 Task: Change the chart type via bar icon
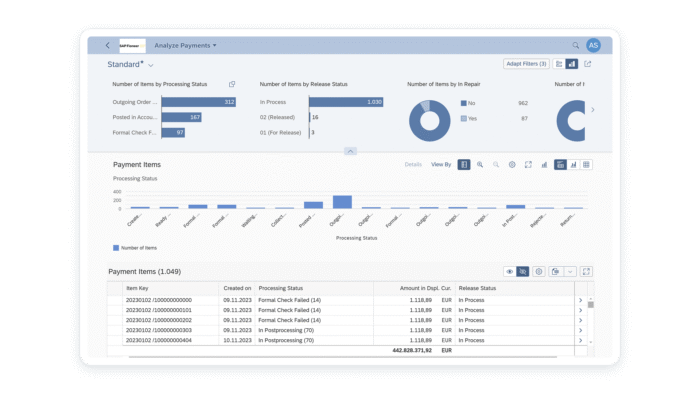[544, 165]
